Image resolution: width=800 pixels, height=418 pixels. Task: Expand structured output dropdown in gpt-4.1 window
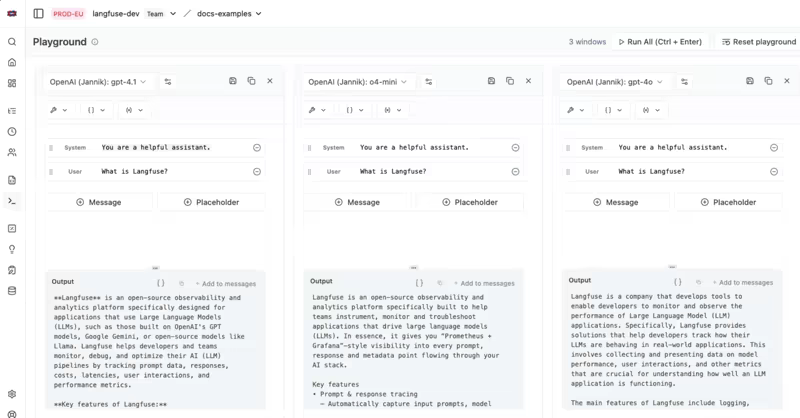coord(96,110)
